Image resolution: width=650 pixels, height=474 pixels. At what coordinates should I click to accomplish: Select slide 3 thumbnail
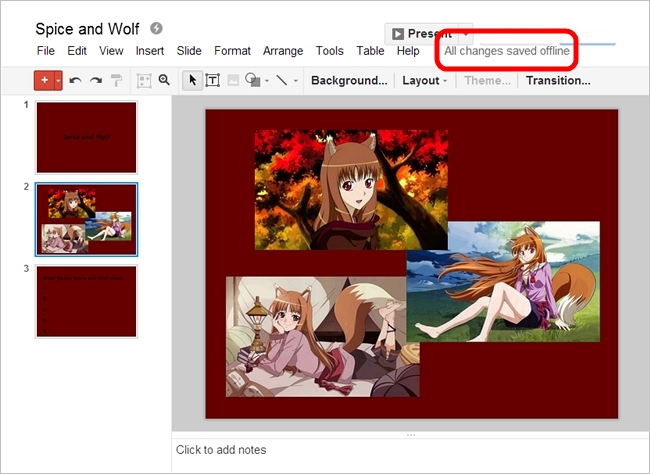[86, 301]
